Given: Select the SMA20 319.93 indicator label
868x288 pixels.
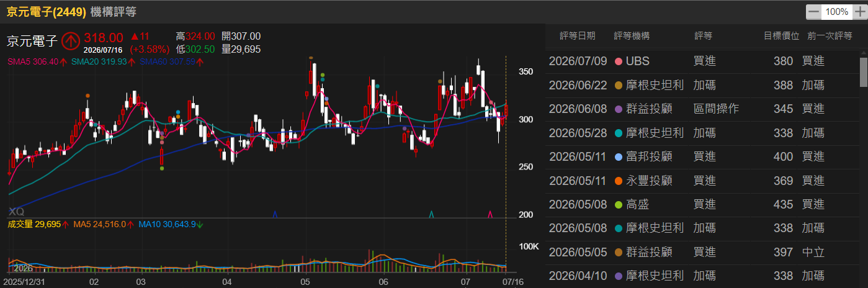Looking at the screenshot, I should (104, 61).
